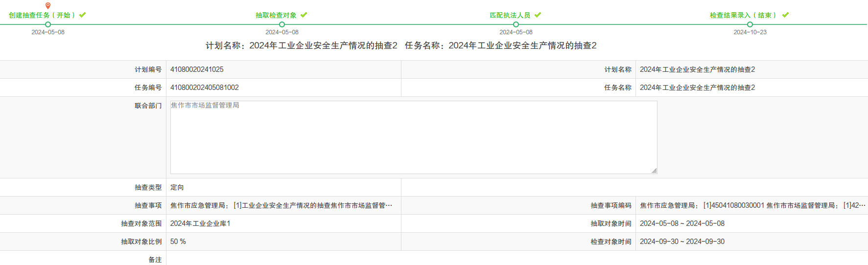
Task: Click checkmark beside 检查结果录入 step
Action: [x=785, y=15]
